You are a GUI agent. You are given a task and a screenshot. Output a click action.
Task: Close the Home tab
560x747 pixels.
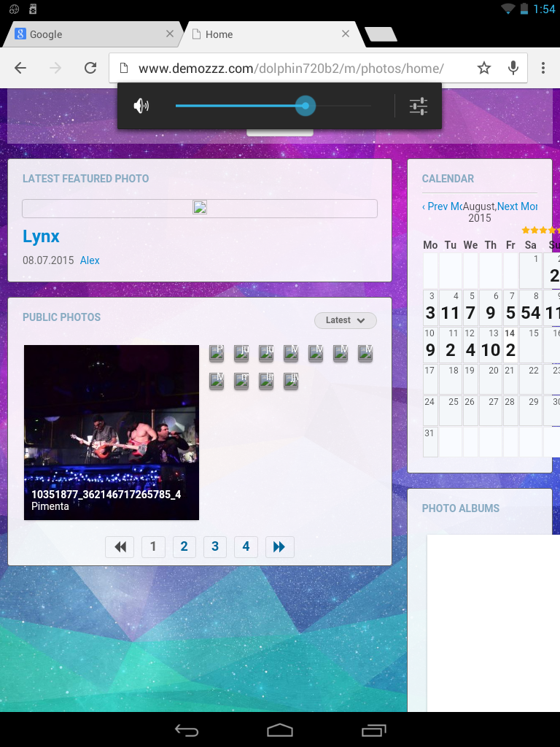pyautogui.click(x=346, y=34)
